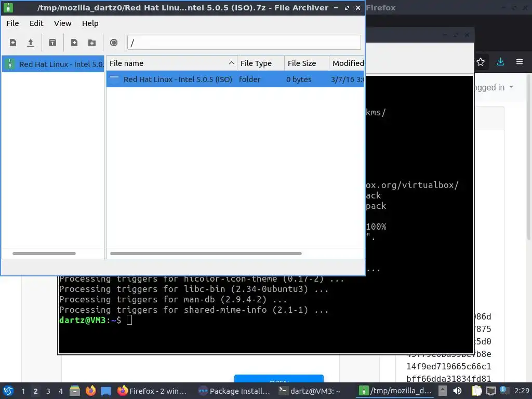The image size is (532, 399).
Task: Click 'Processing triggers for libc-bin' terminal line
Action: (194, 289)
